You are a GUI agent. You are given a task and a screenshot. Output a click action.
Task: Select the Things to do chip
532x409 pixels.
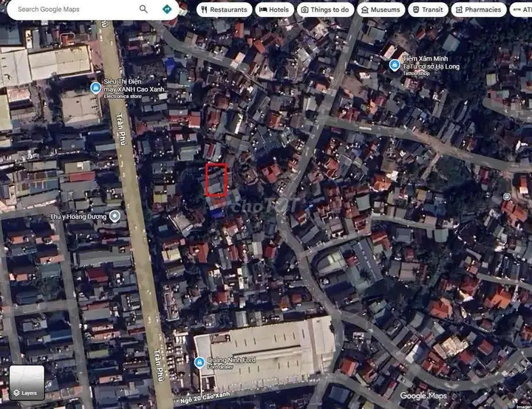pos(325,10)
